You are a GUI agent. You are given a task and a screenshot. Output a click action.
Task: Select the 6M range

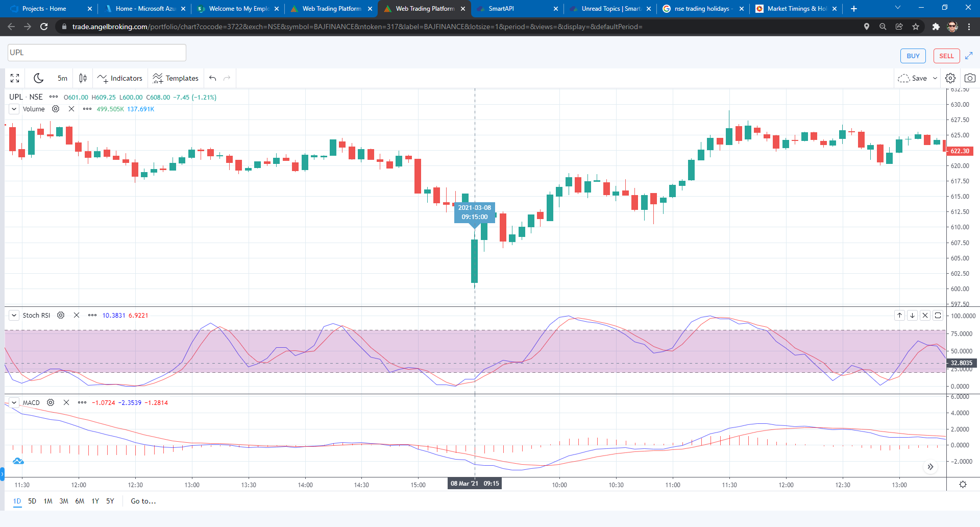click(80, 501)
